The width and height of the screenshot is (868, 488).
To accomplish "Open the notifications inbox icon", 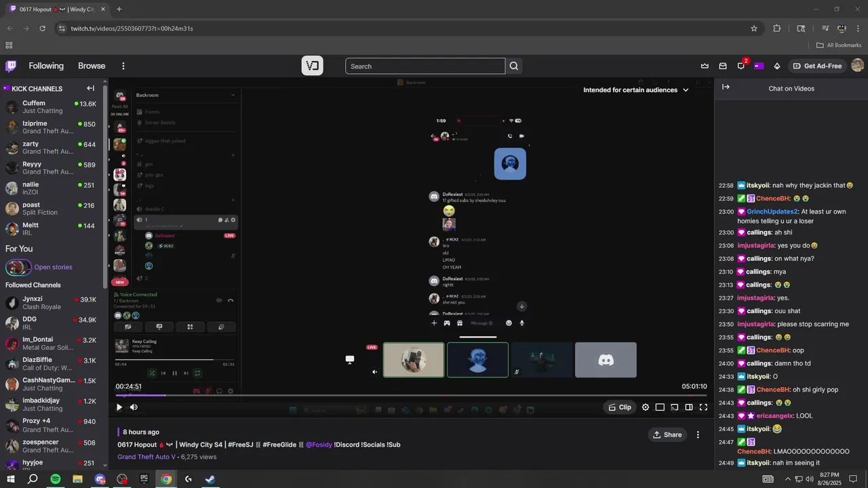I will click(x=723, y=66).
